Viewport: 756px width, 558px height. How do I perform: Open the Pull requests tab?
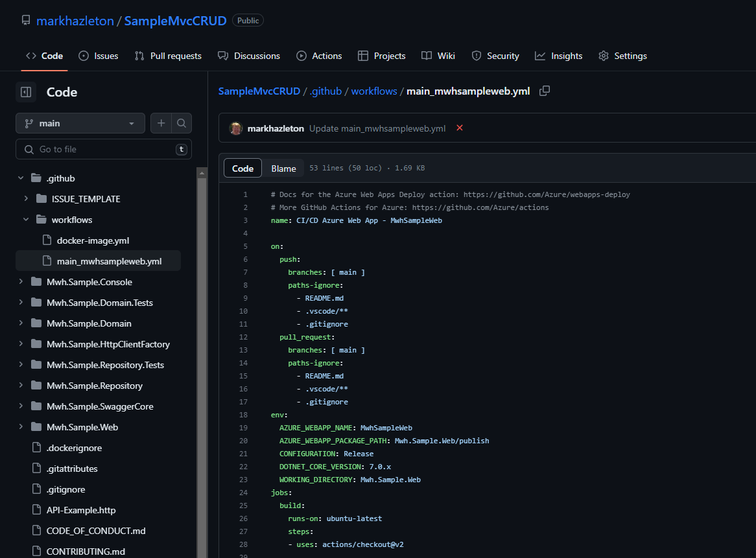[x=168, y=56]
